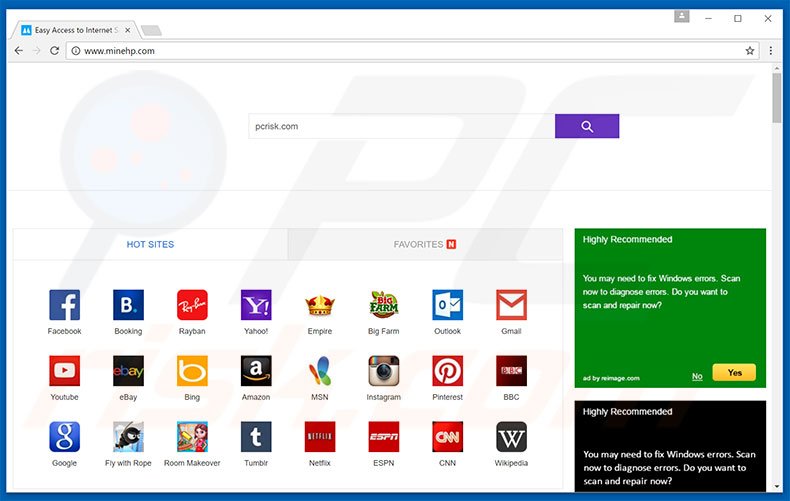790x501 pixels.
Task: Click the purple search button
Action: 587,126
